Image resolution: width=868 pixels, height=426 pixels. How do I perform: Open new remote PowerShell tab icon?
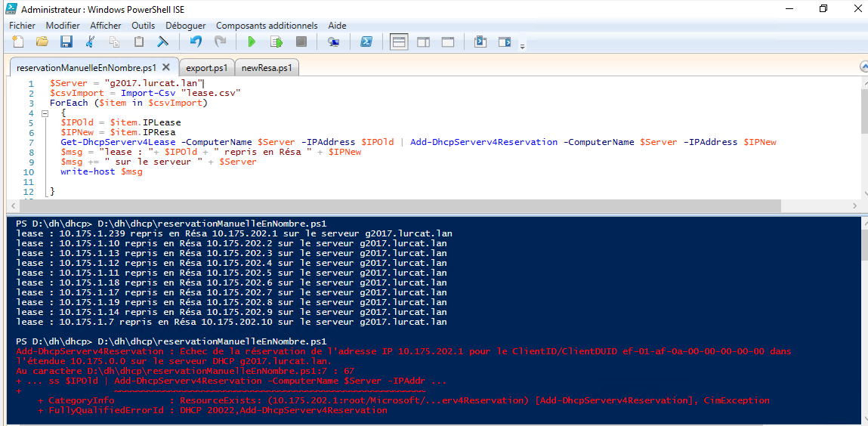pos(333,42)
